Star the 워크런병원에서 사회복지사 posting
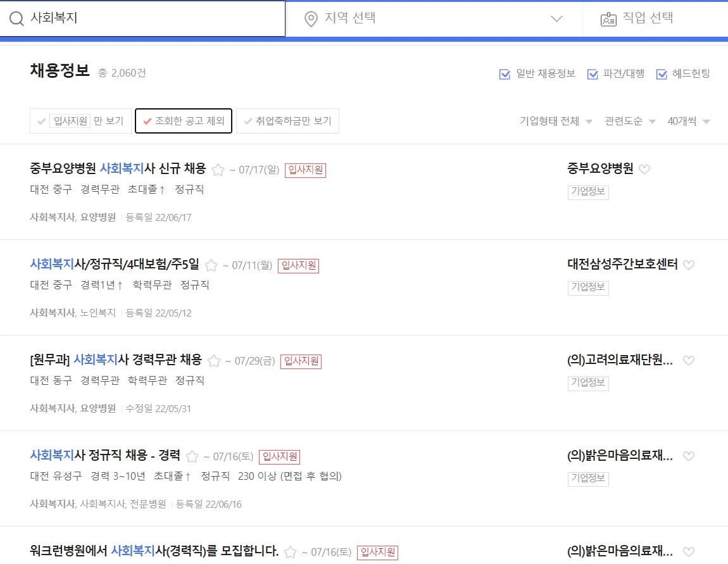This screenshot has height=564, width=728. click(x=290, y=552)
